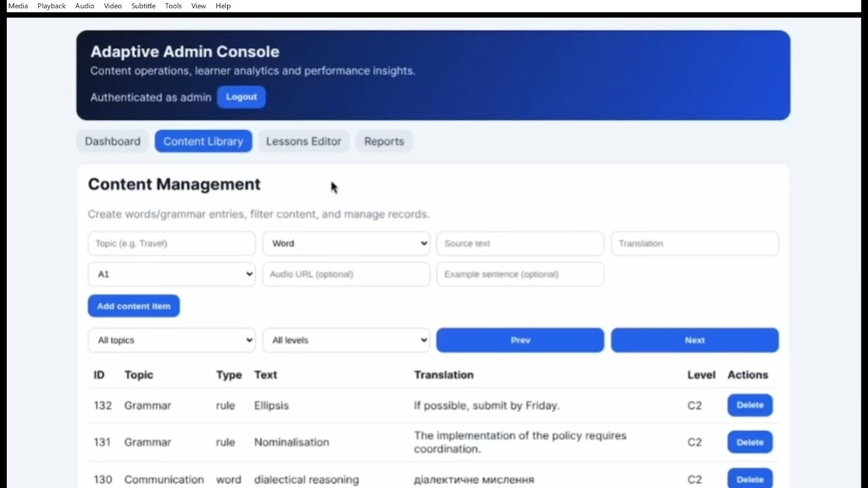Log out with the Logout button

coord(241,97)
